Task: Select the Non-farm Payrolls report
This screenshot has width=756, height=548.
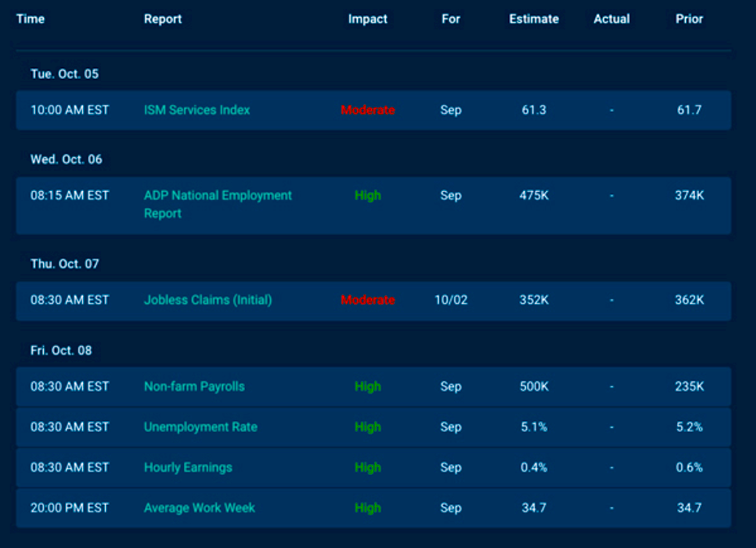Action: click(194, 386)
